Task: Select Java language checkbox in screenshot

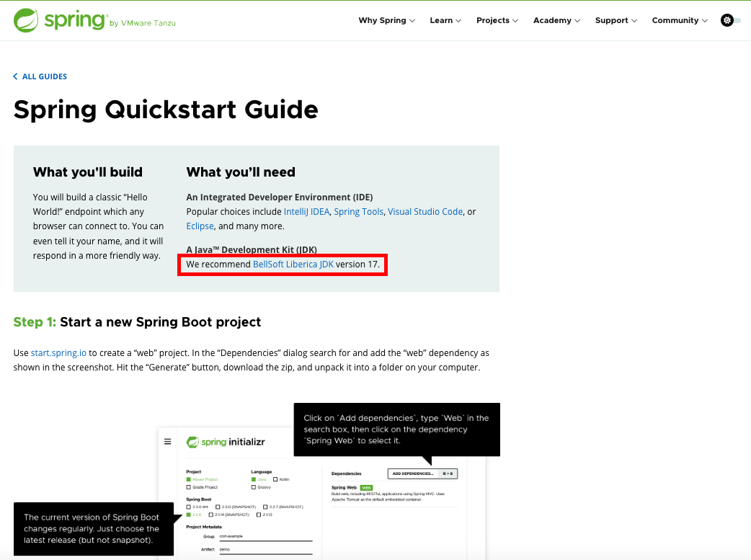Action: coord(254,479)
